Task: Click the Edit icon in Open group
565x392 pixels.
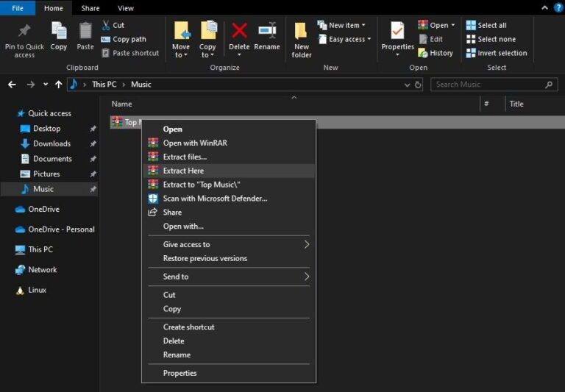Action: tap(424, 39)
